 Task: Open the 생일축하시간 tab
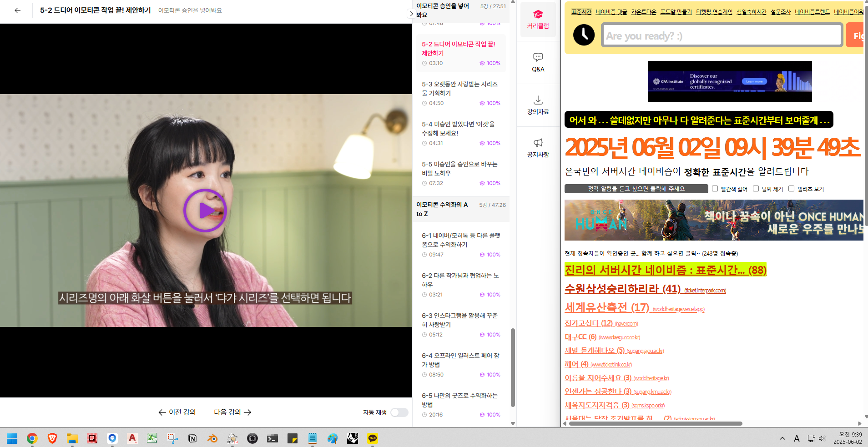751,12
